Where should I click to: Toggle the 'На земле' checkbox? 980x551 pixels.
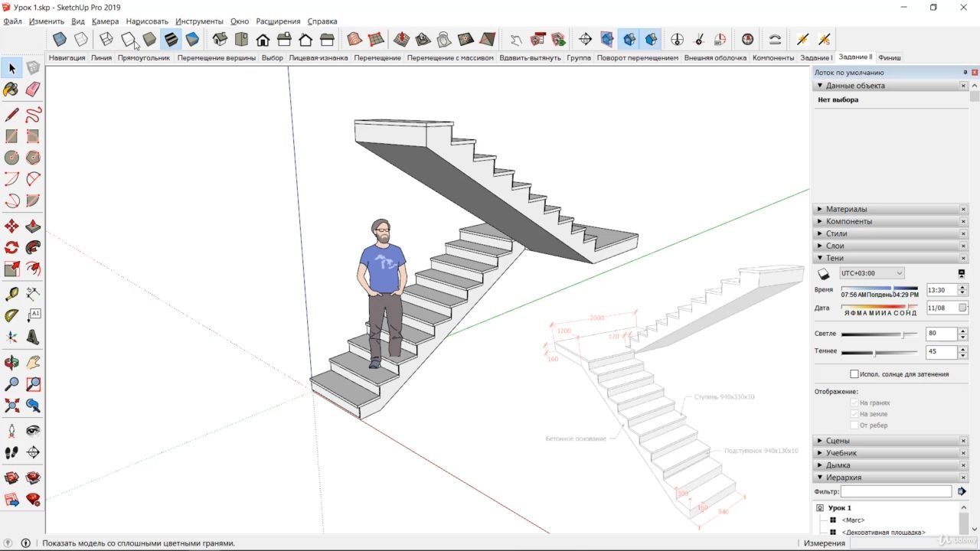pos(854,414)
